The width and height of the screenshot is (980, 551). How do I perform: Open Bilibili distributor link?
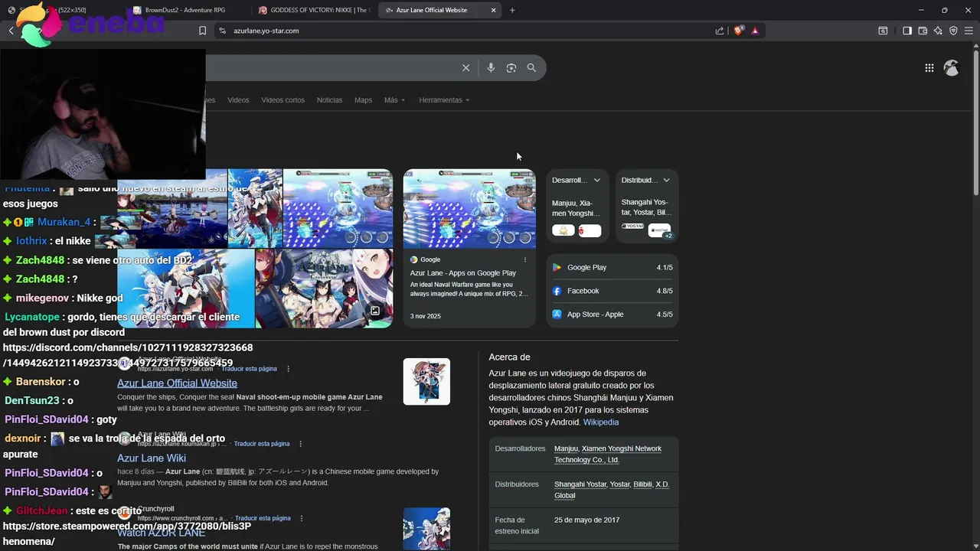click(642, 484)
